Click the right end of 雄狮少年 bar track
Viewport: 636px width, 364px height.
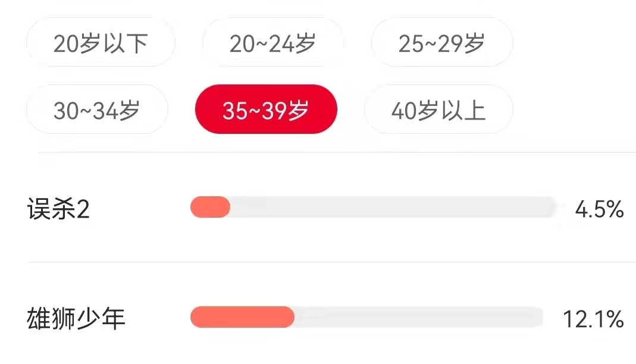(x=538, y=317)
